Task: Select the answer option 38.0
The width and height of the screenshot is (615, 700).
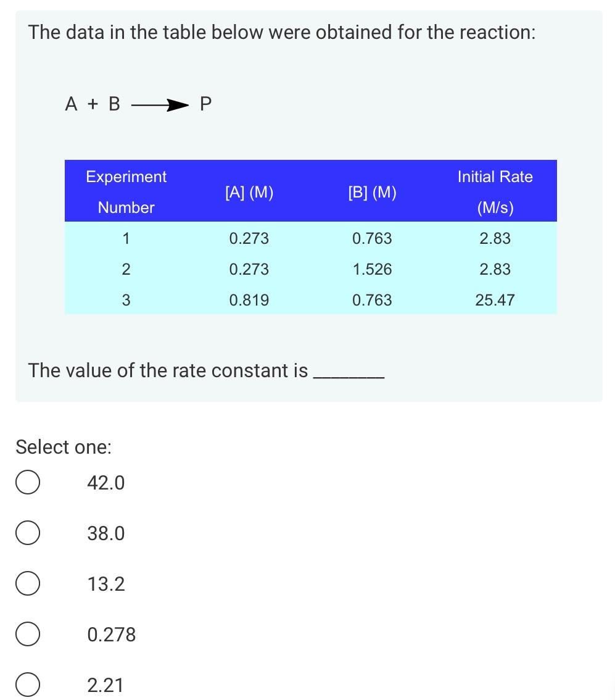Action: pos(27,533)
